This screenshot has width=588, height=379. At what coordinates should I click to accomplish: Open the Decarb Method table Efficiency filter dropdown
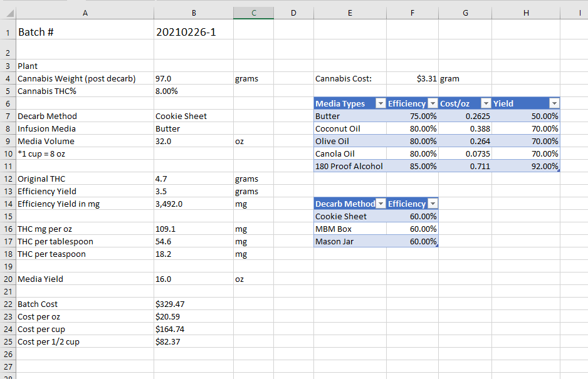coord(433,204)
